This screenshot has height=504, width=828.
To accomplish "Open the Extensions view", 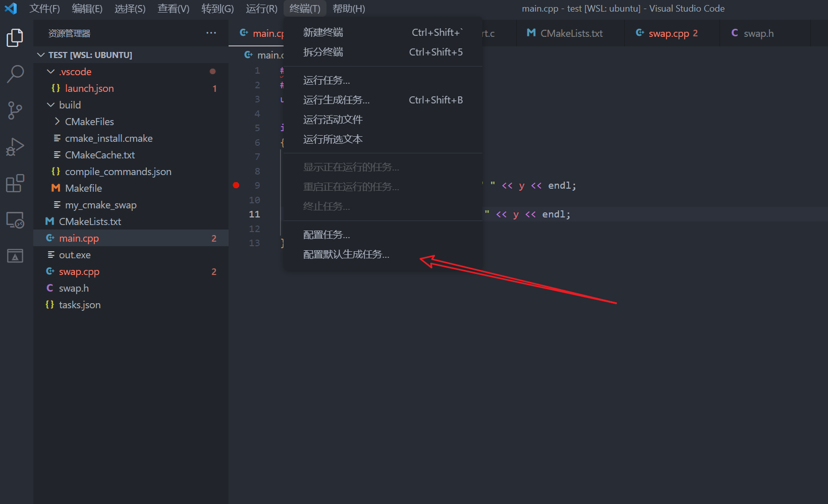I will (15, 183).
